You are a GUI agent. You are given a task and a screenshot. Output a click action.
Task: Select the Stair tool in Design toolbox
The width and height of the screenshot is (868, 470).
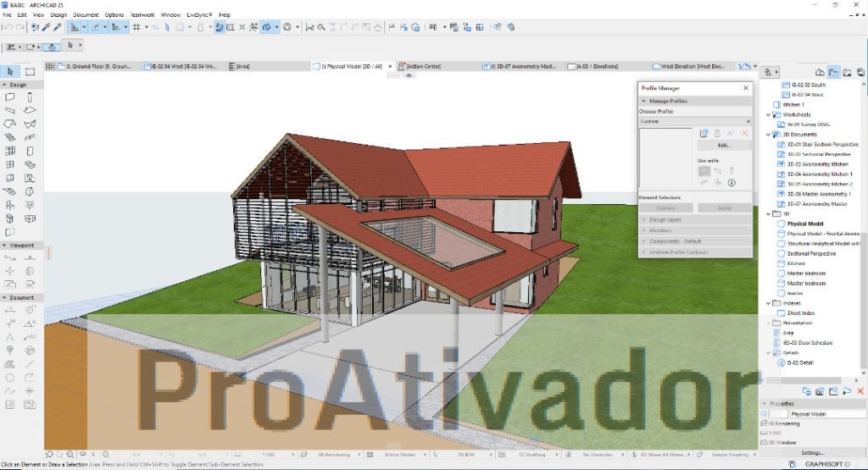(x=10, y=137)
